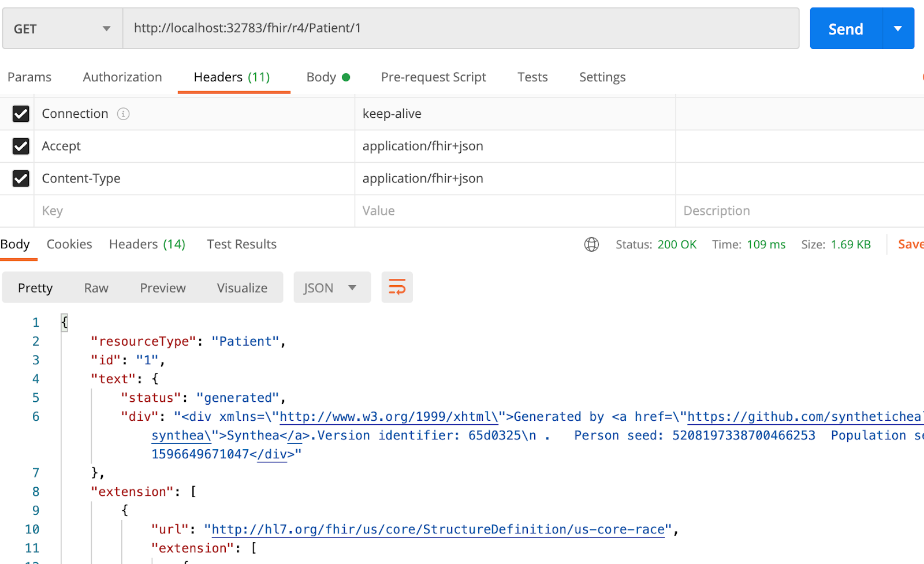Open the response Cookies tab
The width and height of the screenshot is (924, 564).
(x=69, y=244)
